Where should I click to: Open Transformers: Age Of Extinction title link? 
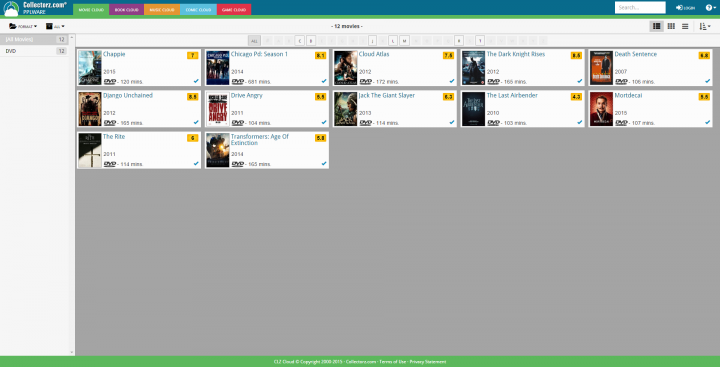(x=259, y=140)
